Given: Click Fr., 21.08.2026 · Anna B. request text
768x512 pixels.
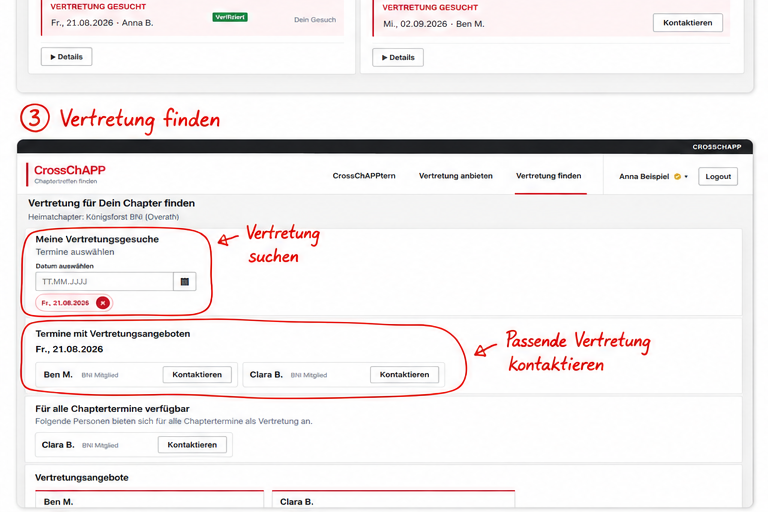Looking at the screenshot, I should 102,23.
